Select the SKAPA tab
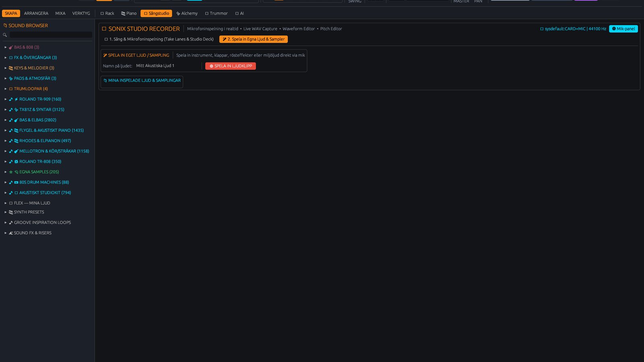The width and height of the screenshot is (644, 362). coord(11,13)
